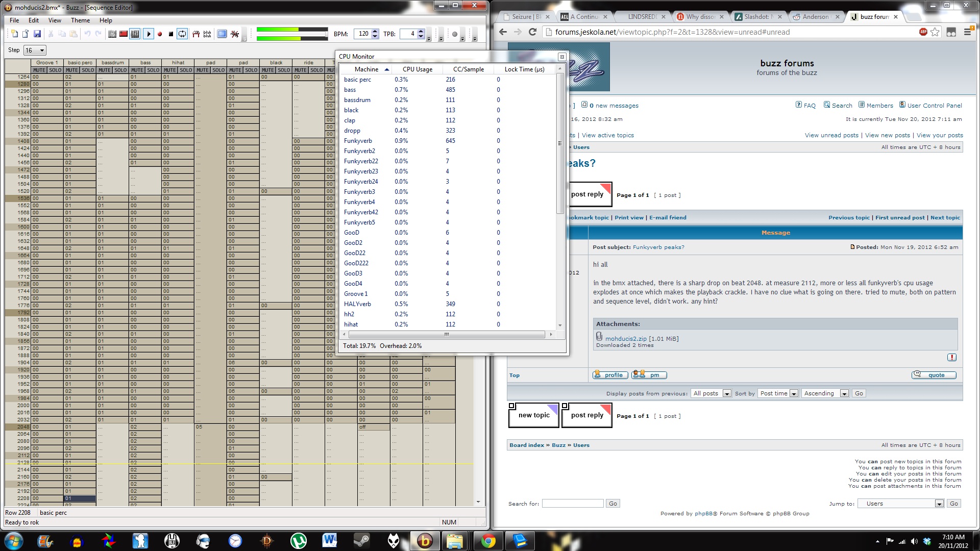Click the Stop playback button

point(171,34)
